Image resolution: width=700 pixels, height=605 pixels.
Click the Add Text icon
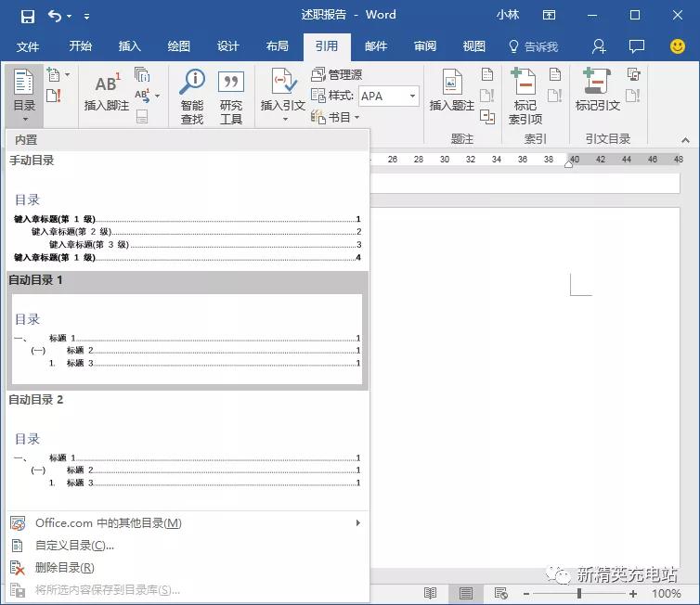click(x=54, y=74)
